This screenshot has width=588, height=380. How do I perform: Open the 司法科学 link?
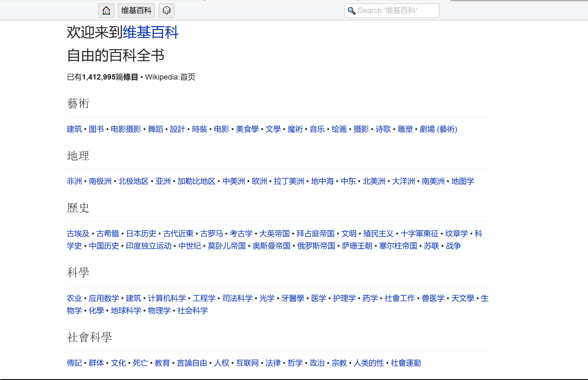point(237,298)
